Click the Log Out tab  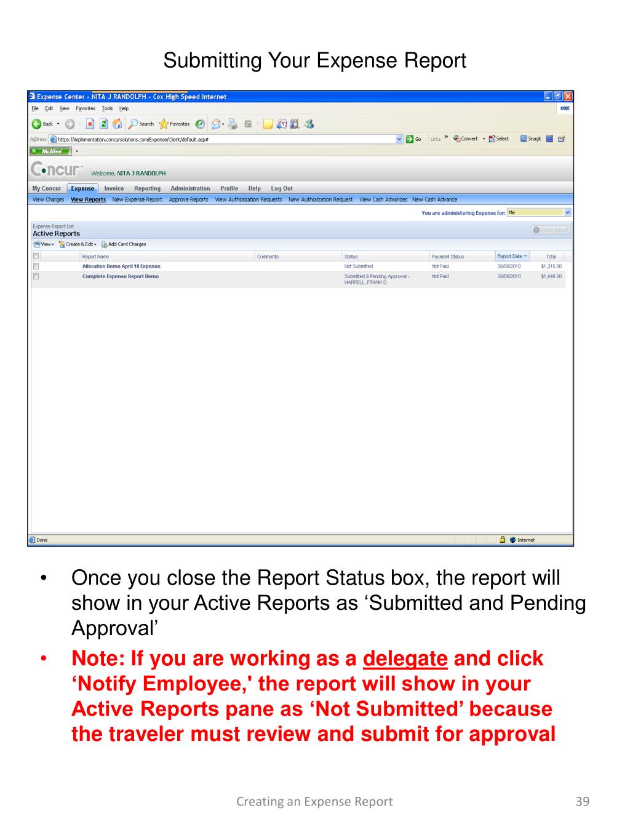click(282, 188)
